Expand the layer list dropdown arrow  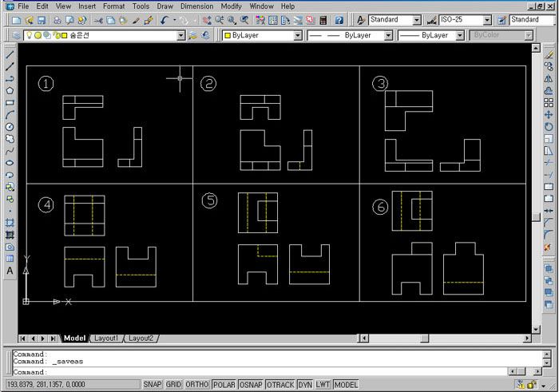click(x=181, y=35)
